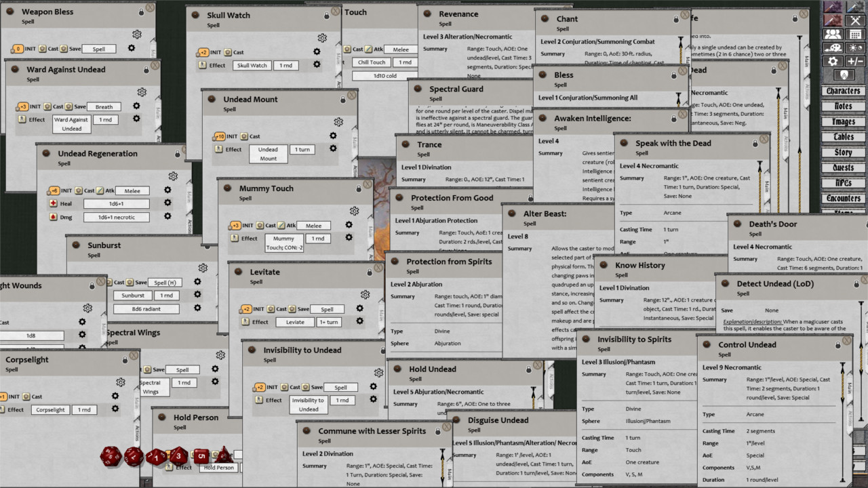868x488 pixels.
Task: Click the Cast dice icon on Skull Watch
Action: (227, 52)
